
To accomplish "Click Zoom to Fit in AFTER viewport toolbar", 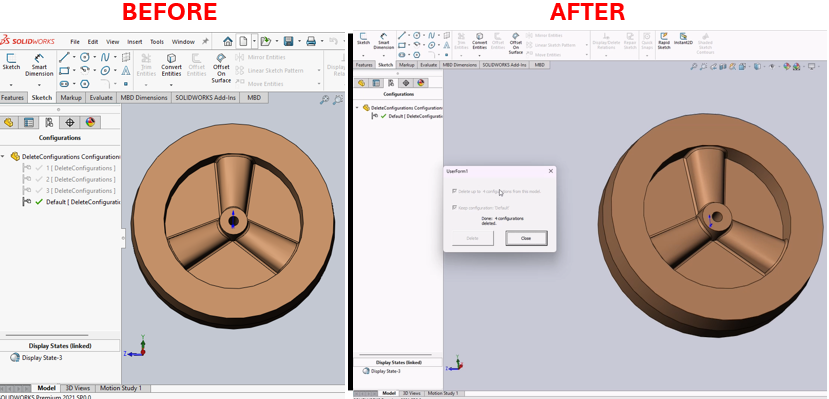I will coord(694,67).
